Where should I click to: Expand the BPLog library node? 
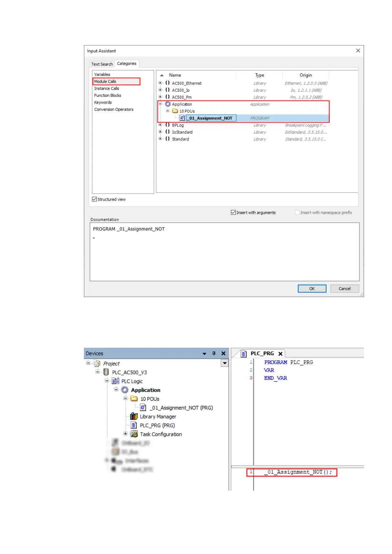(x=160, y=125)
